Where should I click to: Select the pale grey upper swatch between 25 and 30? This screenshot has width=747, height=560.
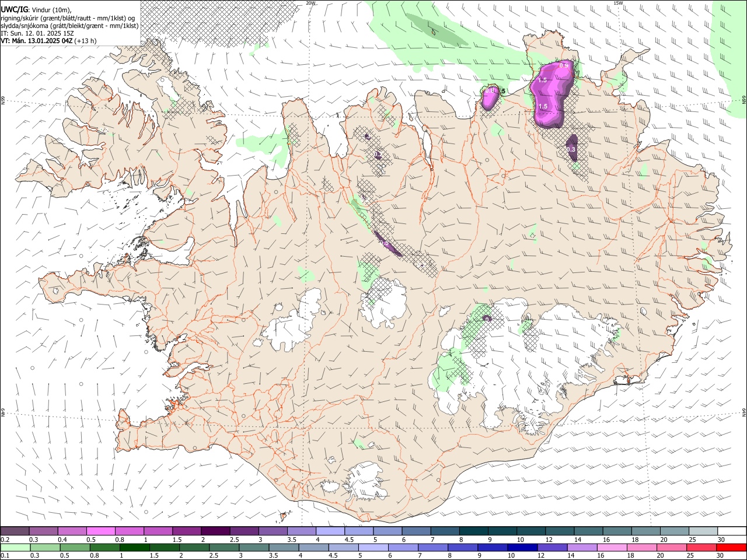703,531
